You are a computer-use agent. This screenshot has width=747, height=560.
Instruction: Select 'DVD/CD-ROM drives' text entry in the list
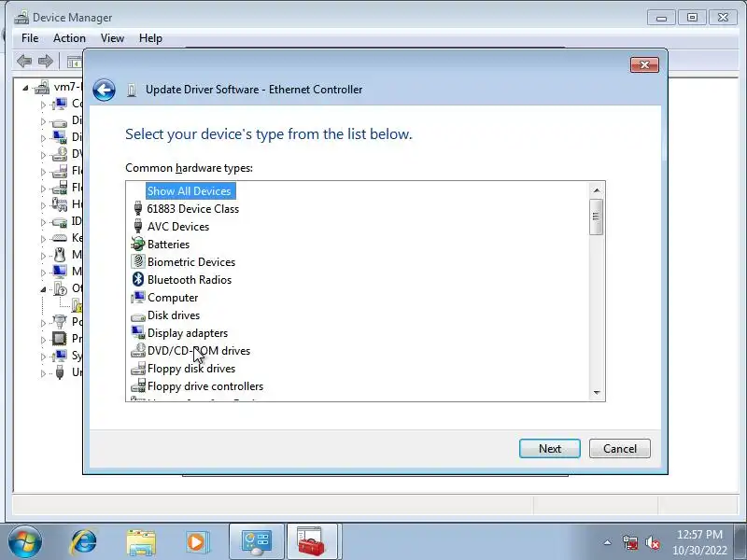(199, 351)
